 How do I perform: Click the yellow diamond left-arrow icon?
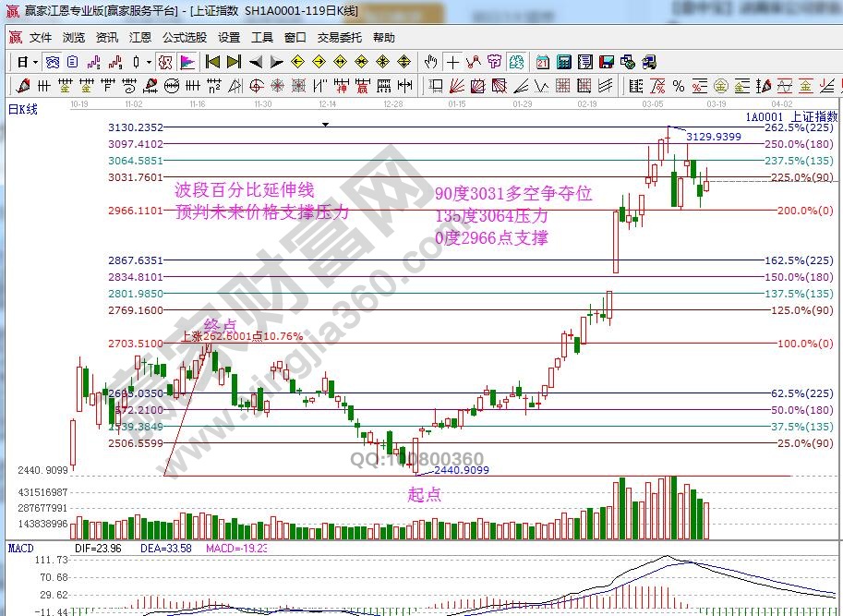coord(298,62)
